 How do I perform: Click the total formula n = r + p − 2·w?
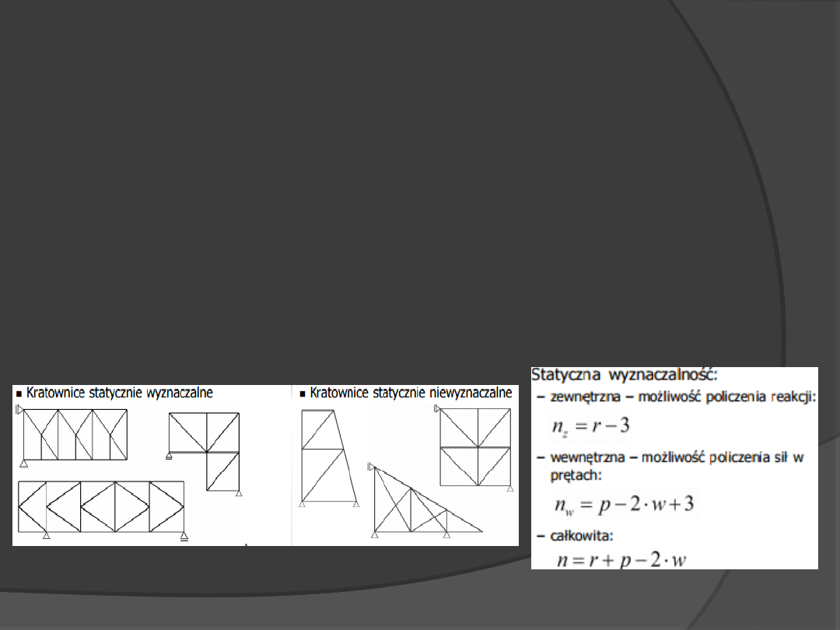(621, 558)
